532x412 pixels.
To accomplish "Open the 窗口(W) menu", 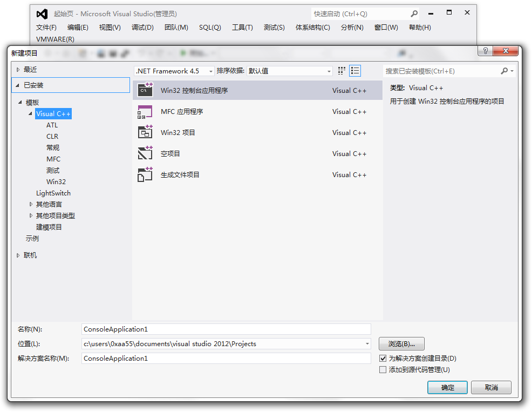I will coord(386,27).
